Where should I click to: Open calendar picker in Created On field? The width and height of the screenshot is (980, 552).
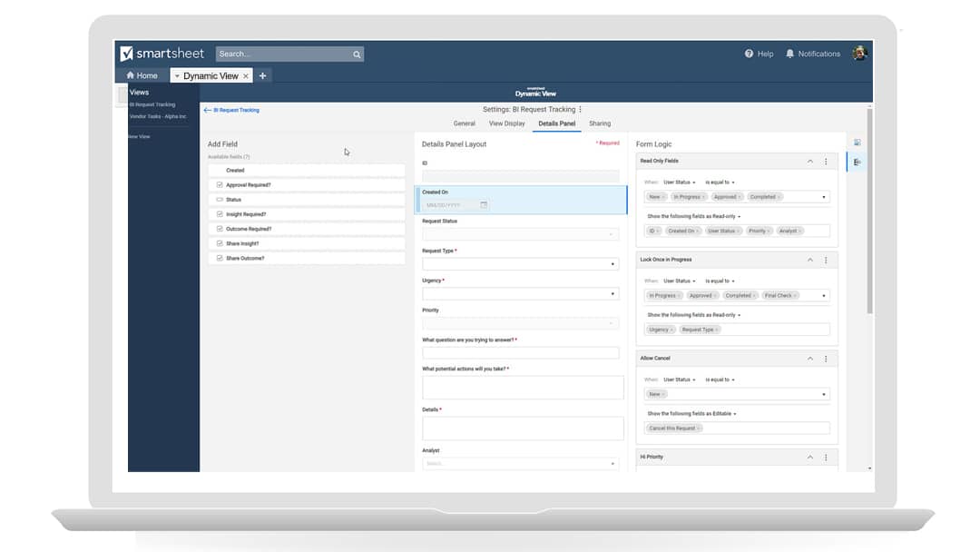pos(484,205)
